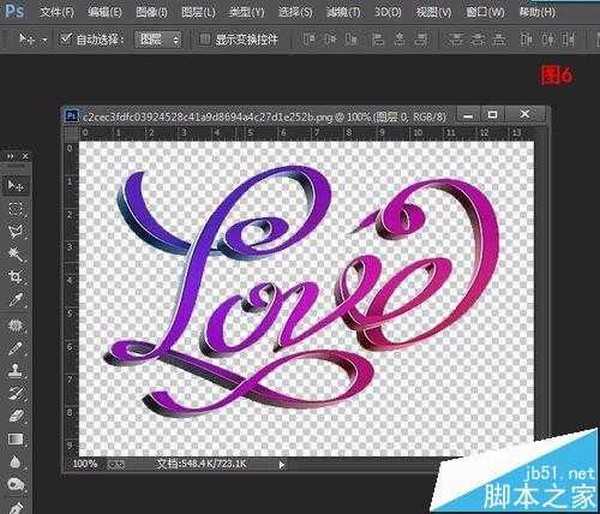Select the Eraser tool
Image resolution: width=600 pixels, height=514 pixels.
click(x=16, y=415)
